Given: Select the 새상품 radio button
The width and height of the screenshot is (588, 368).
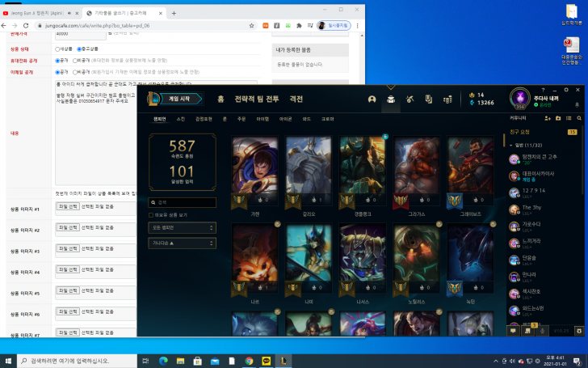Looking at the screenshot, I should [x=58, y=49].
